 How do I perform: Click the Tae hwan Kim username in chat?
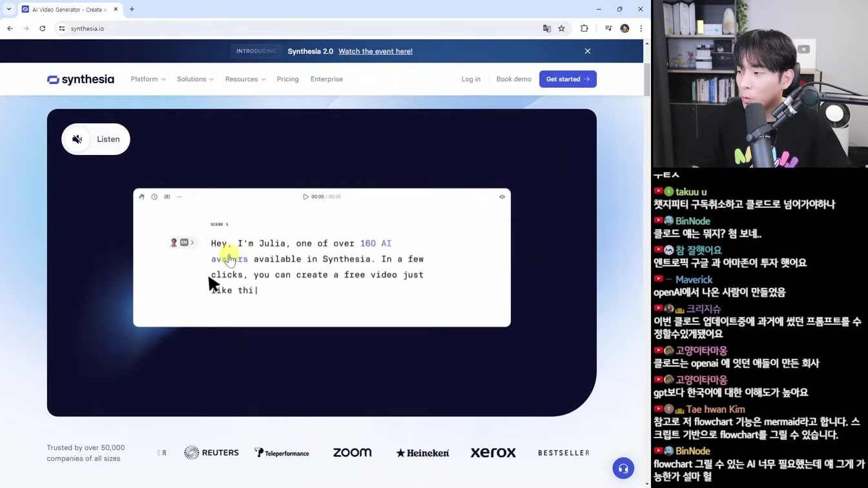tap(716, 409)
